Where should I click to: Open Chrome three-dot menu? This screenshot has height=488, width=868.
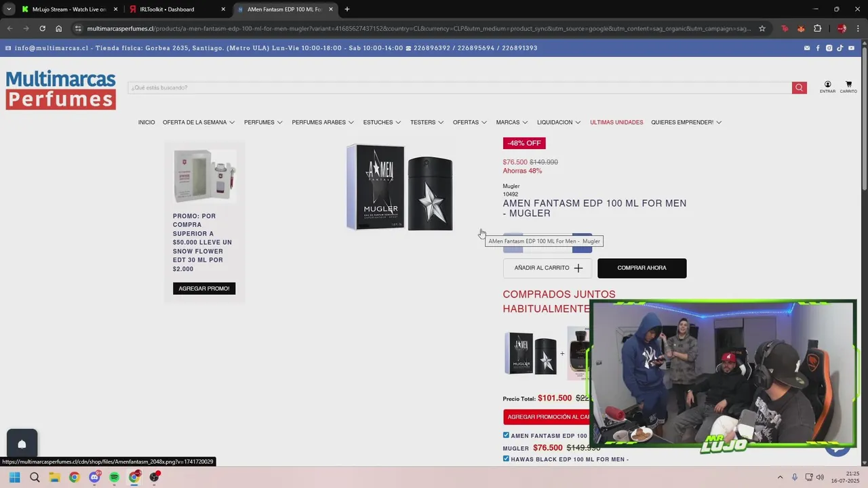[857, 28]
